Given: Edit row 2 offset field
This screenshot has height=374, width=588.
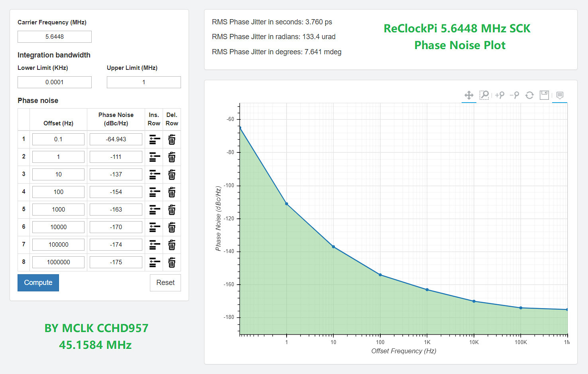Looking at the screenshot, I should point(58,157).
